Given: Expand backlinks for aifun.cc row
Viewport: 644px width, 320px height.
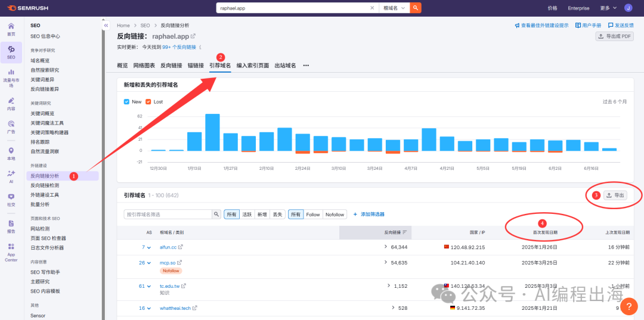Looking at the screenshot, I should coord(386,247).
